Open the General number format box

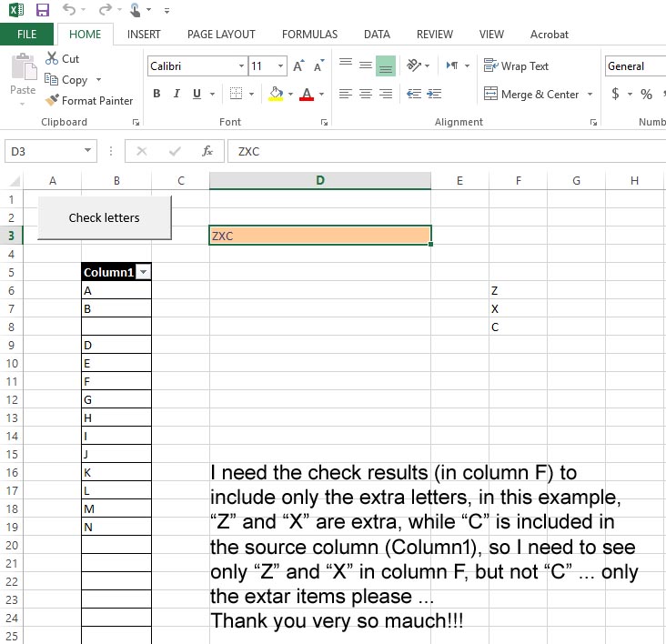pos(635,66)
